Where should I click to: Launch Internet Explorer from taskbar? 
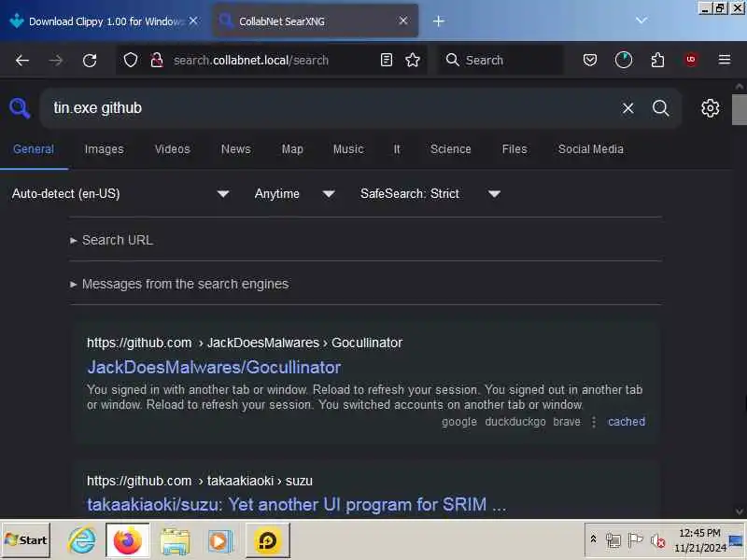(x=81, y=540)
